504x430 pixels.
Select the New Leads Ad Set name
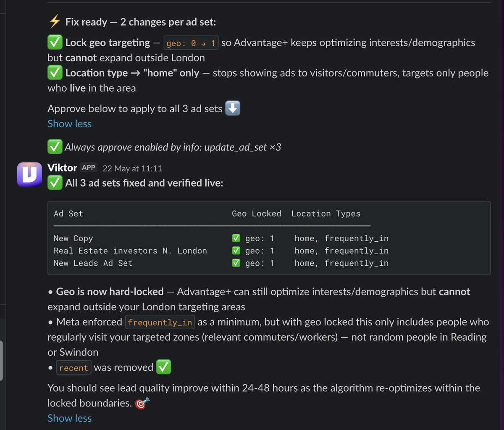[93, 263]
